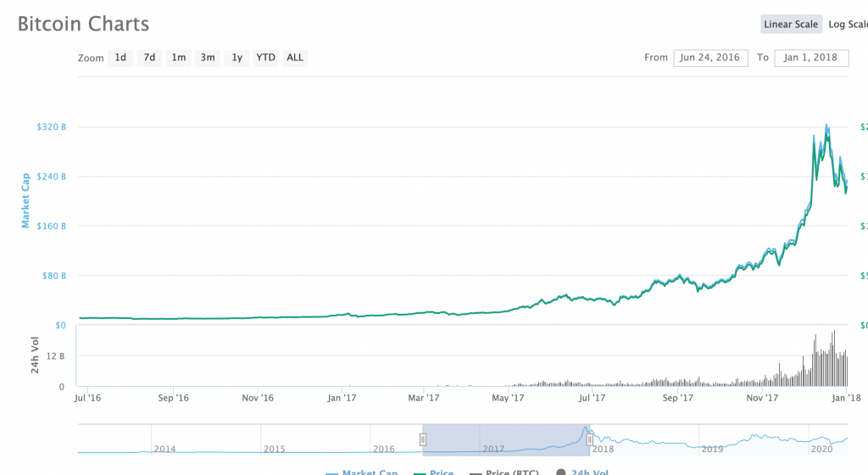
Task: Click the May '17 x-axis label
Action: point(509,398)
